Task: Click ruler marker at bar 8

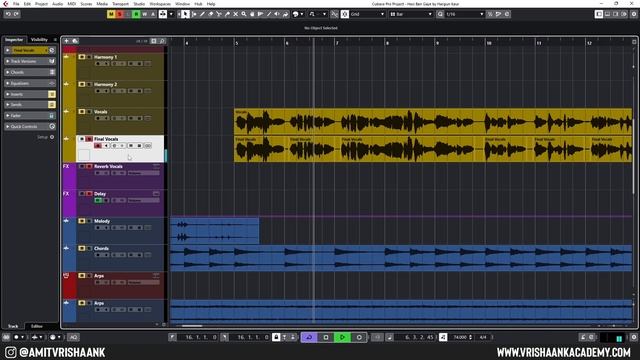Action: [387, 42]
